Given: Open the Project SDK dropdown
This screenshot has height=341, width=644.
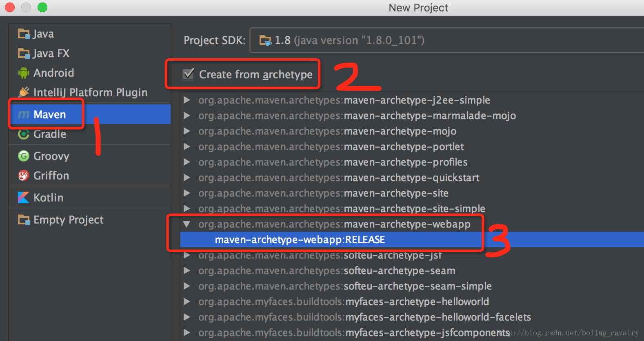Looking at the screenshot, I should click(447, 40).
